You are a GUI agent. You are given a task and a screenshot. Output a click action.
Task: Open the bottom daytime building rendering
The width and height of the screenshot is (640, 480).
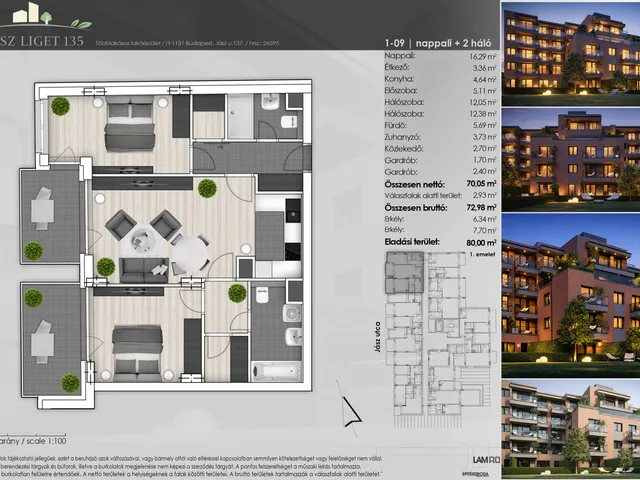[x=570, y=425]
